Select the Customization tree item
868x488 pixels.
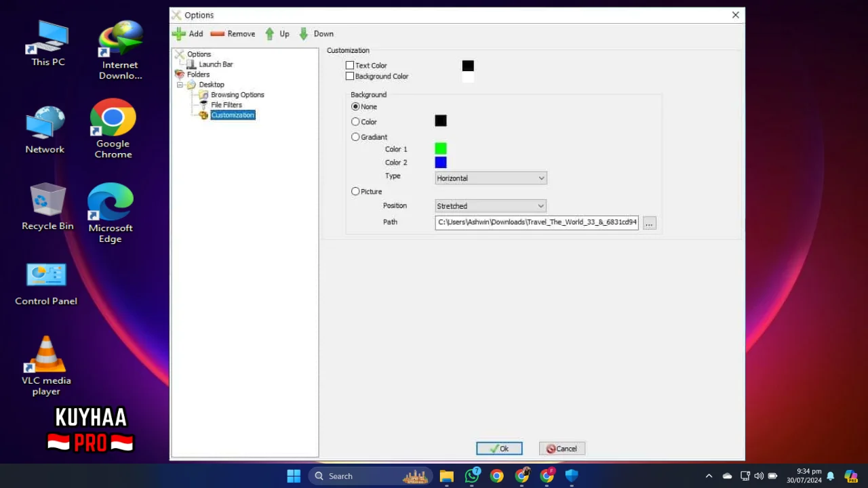(x=233, y=115)
